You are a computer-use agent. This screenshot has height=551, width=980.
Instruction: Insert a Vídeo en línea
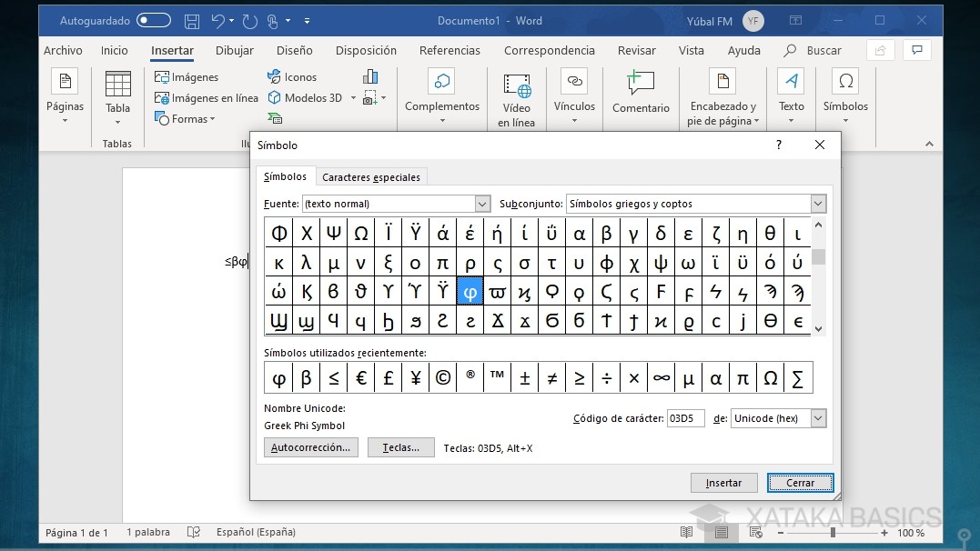point(516,95)
